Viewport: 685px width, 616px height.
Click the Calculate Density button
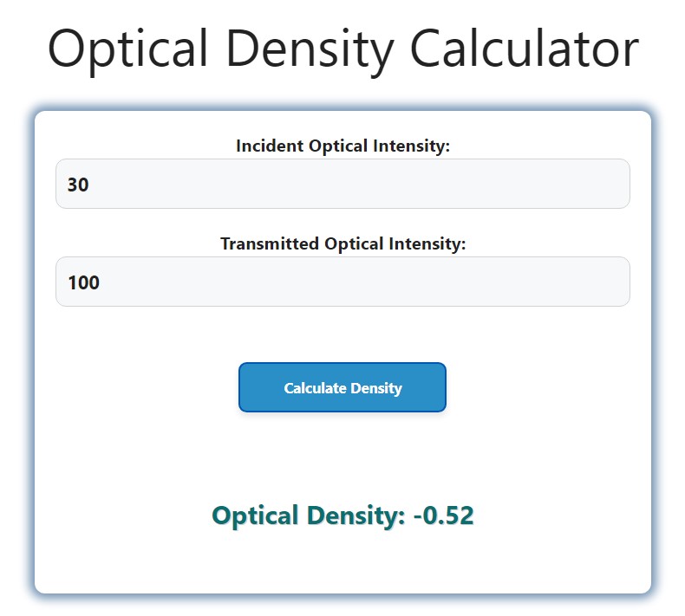click(342, 387)
